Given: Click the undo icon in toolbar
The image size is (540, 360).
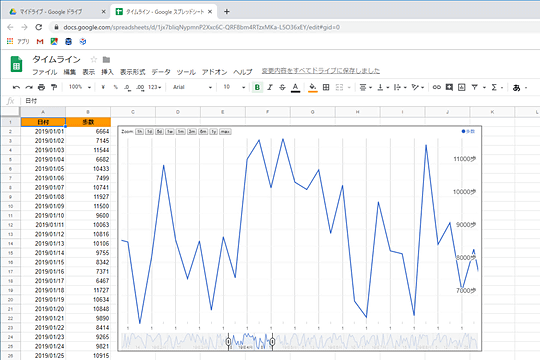Looking at the screenshot, I should click(x=16, y=88).
